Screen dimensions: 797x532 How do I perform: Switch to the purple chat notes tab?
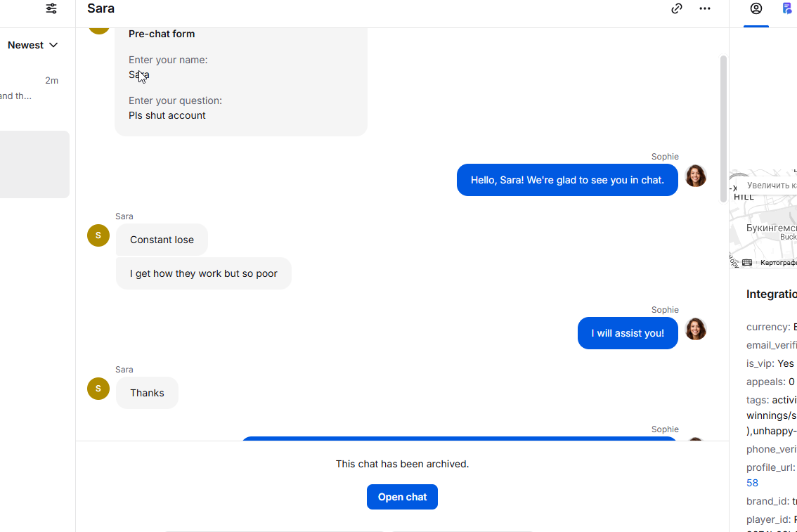pyautogui.click(x=787, y=8)
